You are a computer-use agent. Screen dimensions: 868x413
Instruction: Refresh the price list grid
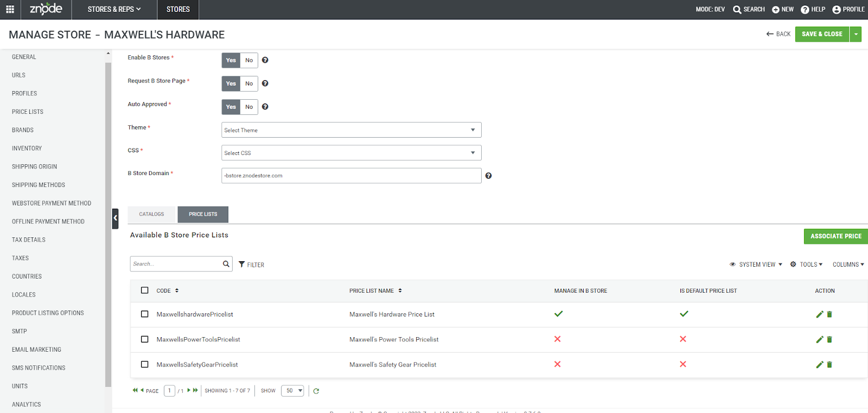316,391
